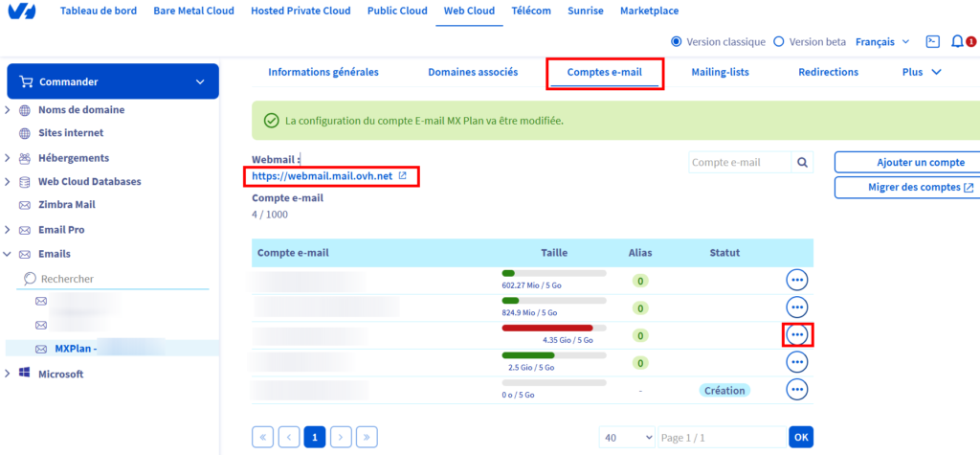Collapse the Emails tree node
Image resolution: width=980 pixels, height=455 pixels.
pos(8,254)
